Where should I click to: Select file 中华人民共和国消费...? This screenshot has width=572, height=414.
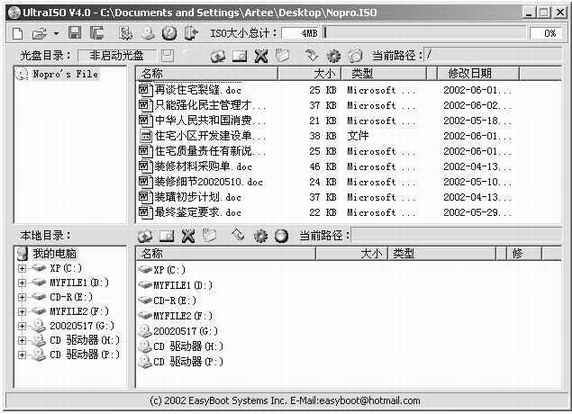click(x=210, y=120)
